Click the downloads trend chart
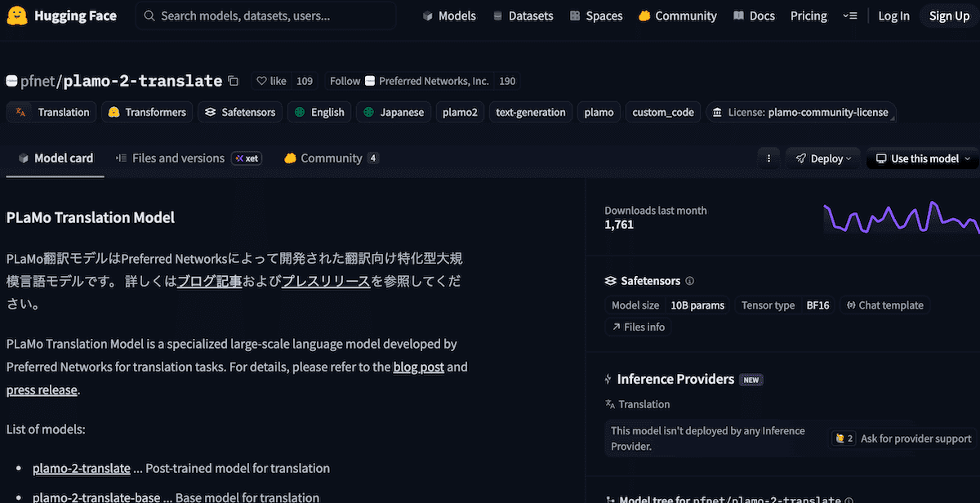Screen dimensions: 980x503 point(897,218)
